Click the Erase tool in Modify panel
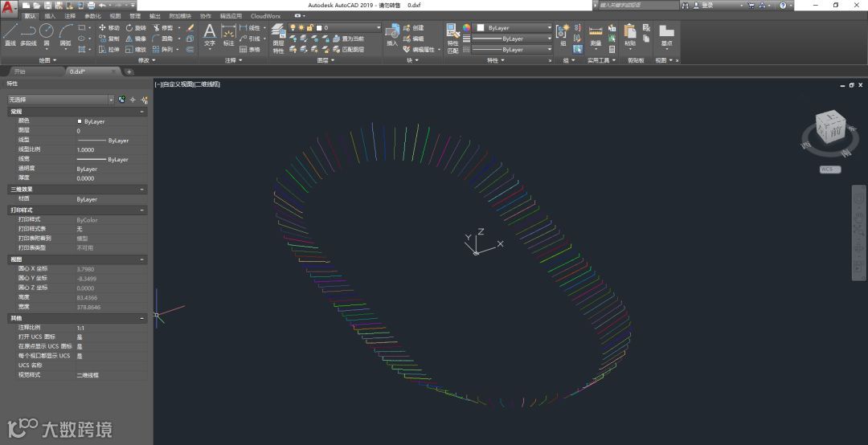 (190, 27)
